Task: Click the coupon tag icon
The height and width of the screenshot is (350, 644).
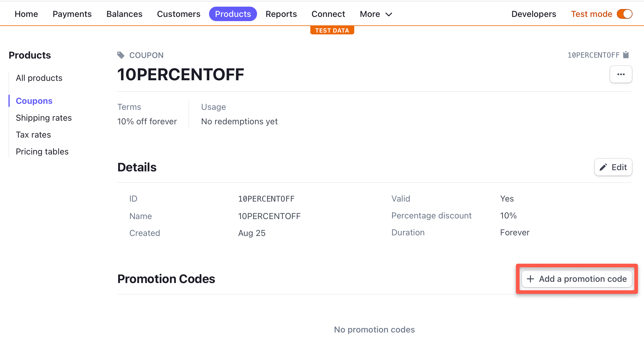Action: [121, 55]
